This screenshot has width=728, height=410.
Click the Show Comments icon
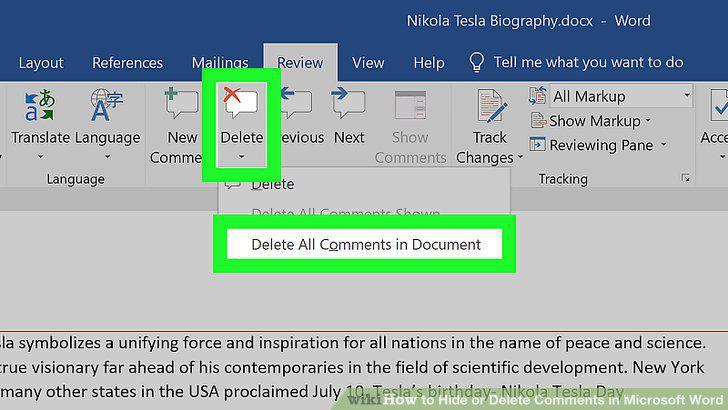pos(410,105)
